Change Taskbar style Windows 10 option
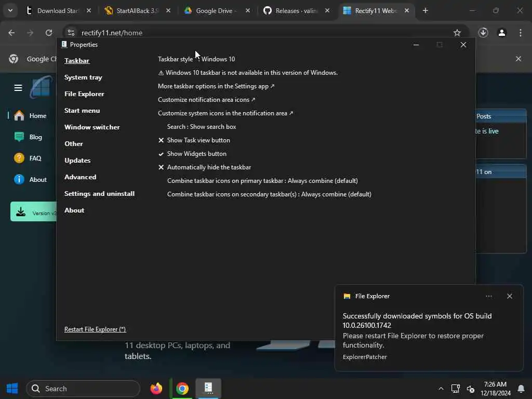The image size is (532, 399). (x=196, y=59)
